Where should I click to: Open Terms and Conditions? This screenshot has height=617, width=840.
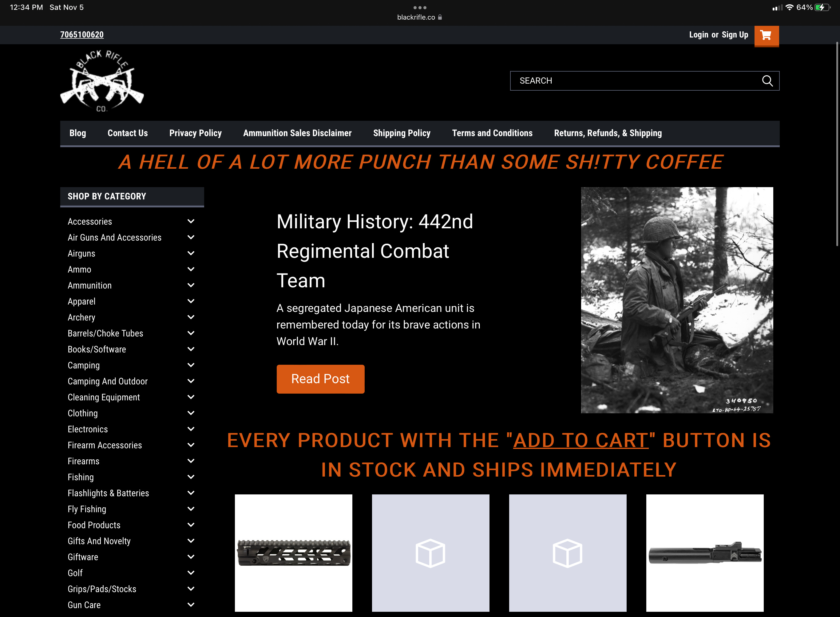(492, 133)
